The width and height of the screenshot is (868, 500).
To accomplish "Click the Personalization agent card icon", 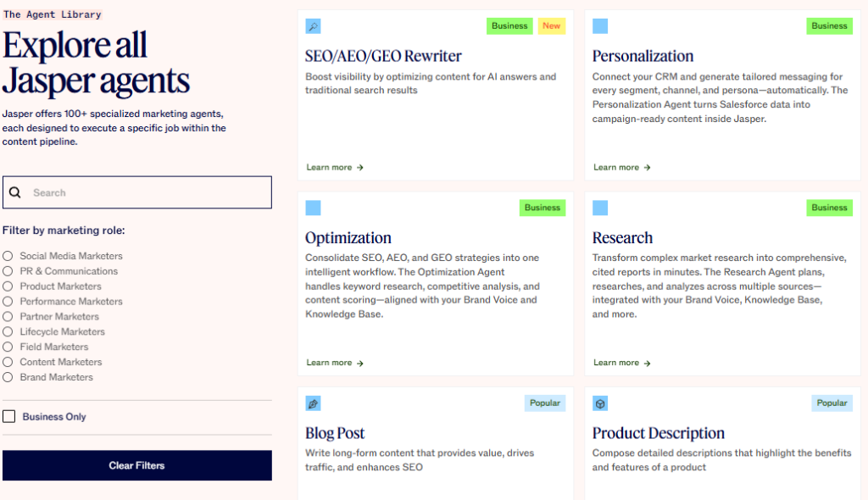I will point(600,26).
